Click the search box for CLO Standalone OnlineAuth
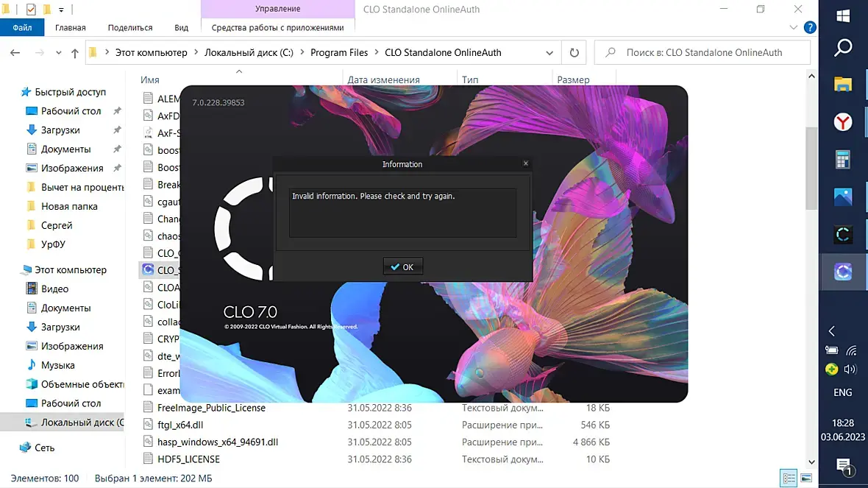 (x=702, y=52)
